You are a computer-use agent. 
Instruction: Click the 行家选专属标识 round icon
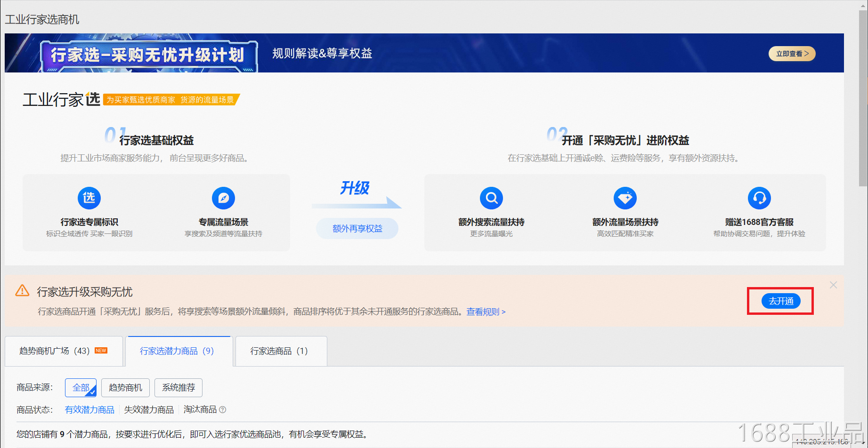pos(89,198)
